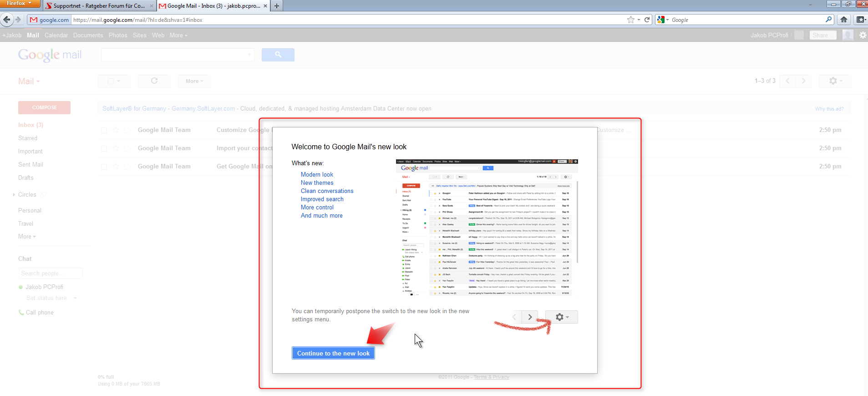Click the profile avatar picture
The image size is (868, 396).
(x=848, y=35)
